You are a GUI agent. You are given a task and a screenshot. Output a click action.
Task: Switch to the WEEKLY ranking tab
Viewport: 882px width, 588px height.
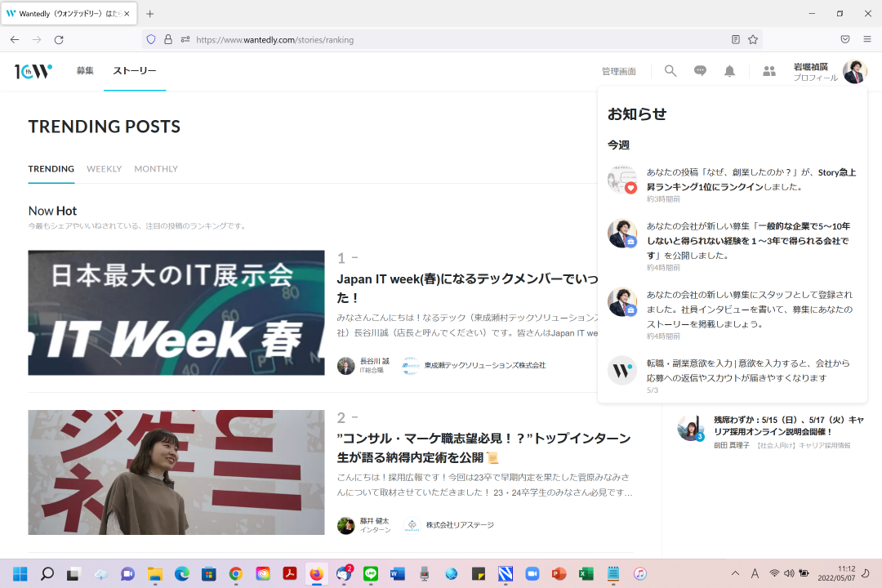104,168
